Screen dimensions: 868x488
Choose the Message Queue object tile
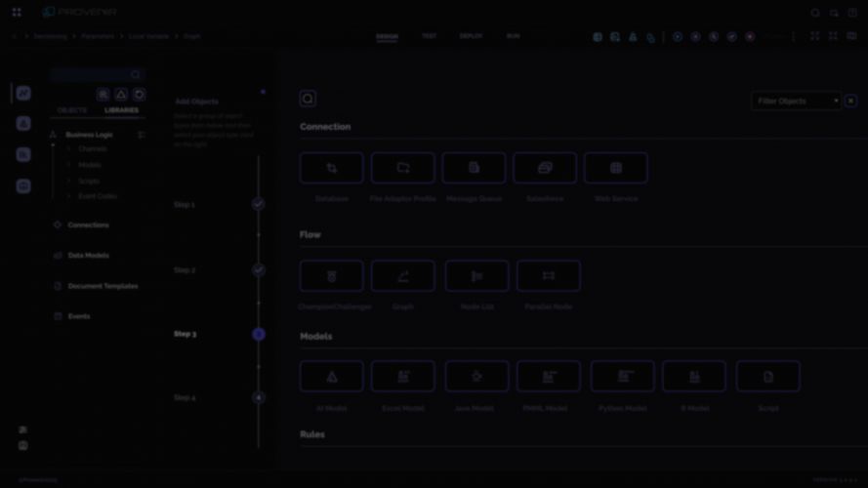click(474, 168)
